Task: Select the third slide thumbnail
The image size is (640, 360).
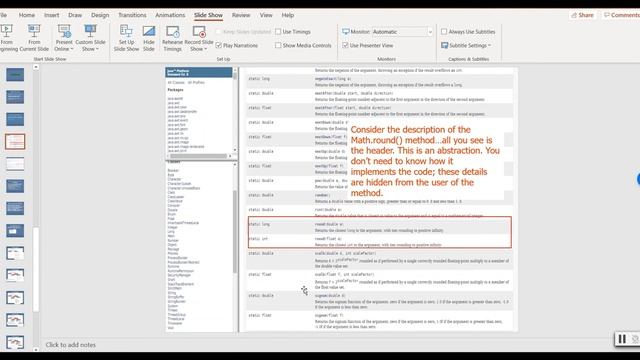Action: click(x=15, y=119)
